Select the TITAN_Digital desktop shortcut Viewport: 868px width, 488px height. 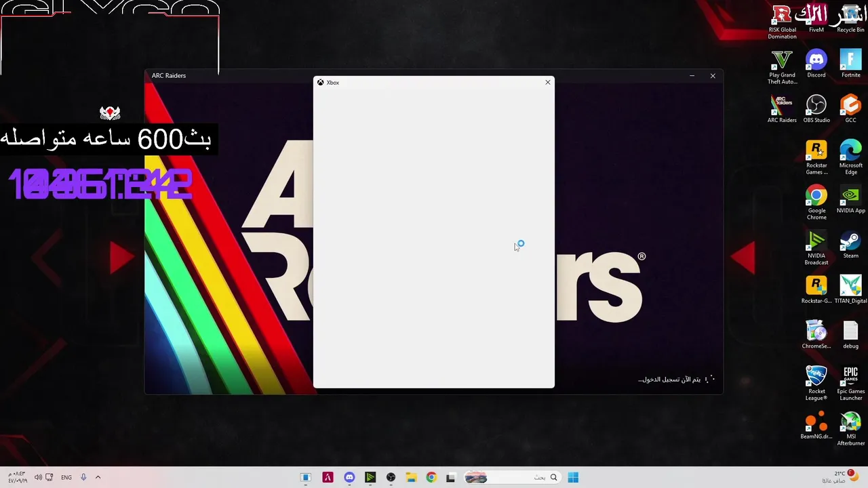(850, 290)
